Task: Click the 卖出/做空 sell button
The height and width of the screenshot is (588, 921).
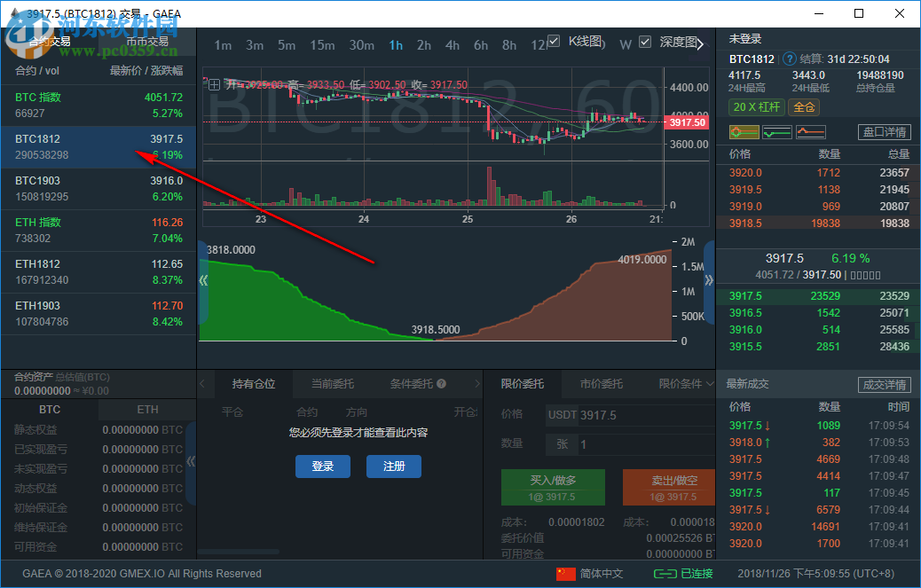Action: 669,488
